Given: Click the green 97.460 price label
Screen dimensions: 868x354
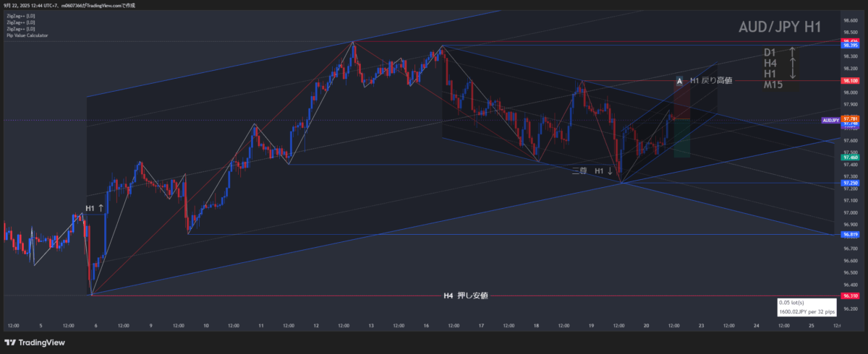Looking at the screenshot, I should coord(851,157).
